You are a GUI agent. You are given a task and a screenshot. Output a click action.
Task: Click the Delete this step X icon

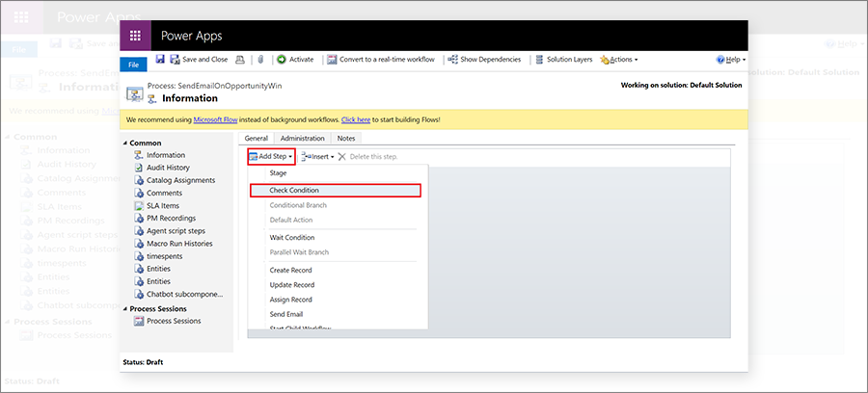341,156
